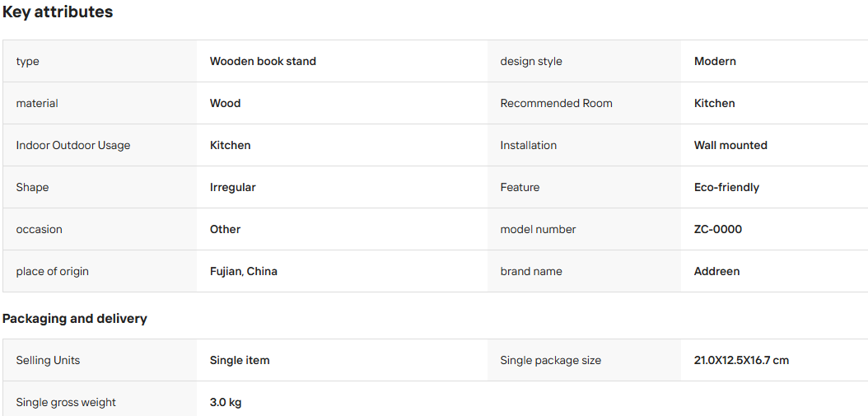Click the Indoor Outdoor Usage label
The height and width of the screenshot is (416, 868).
pos(73,146)
